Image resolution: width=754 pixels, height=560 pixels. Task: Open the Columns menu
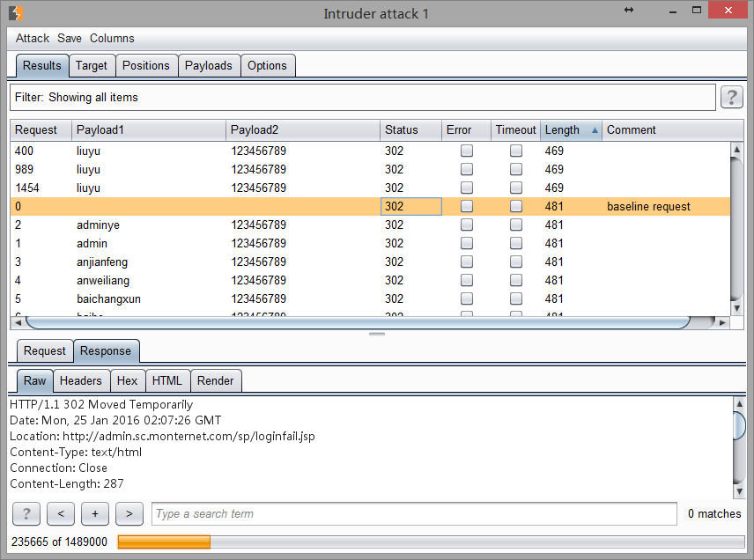[x=112, y=39]
